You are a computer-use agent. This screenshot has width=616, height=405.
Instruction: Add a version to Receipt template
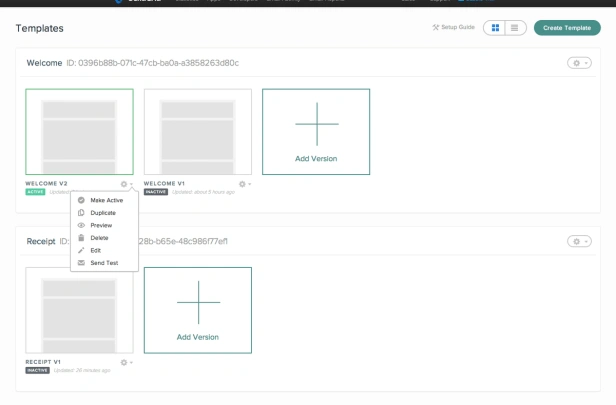tap(198, 310)
